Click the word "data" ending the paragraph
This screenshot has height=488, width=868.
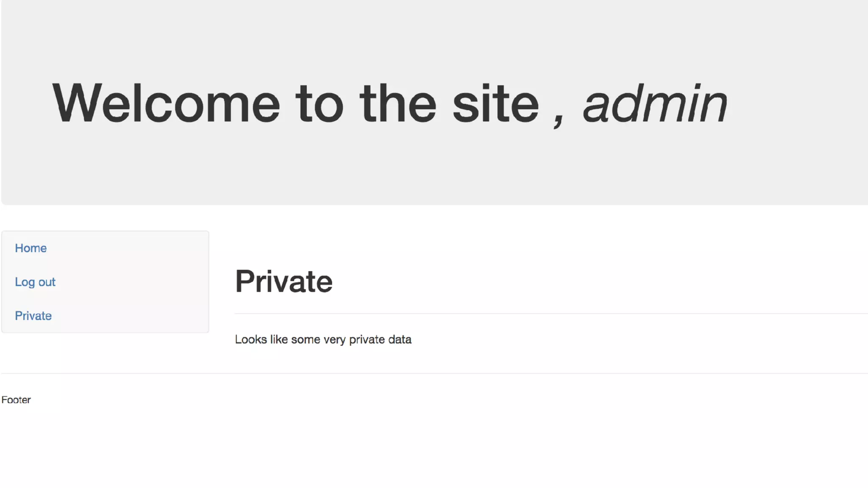pyautogui.click(x=400, y=340)
